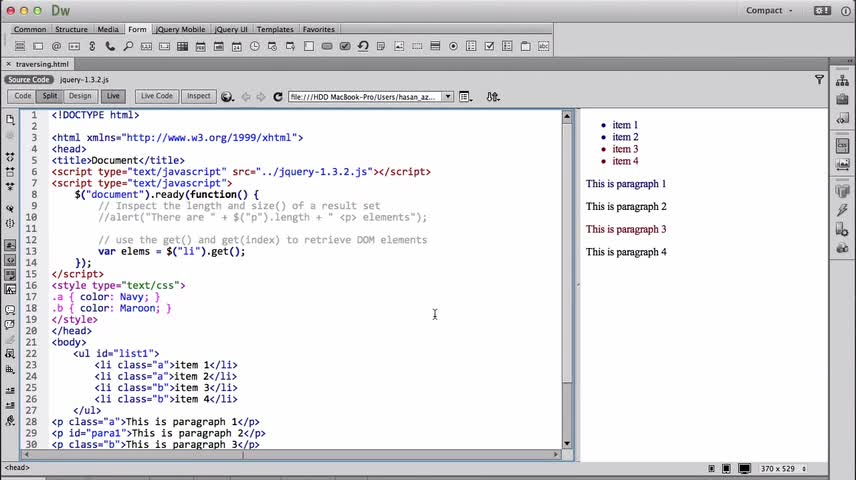Open File Management arrows dropdown
The height and width of the screenshot is (480, 856).
tap(492, 97)
